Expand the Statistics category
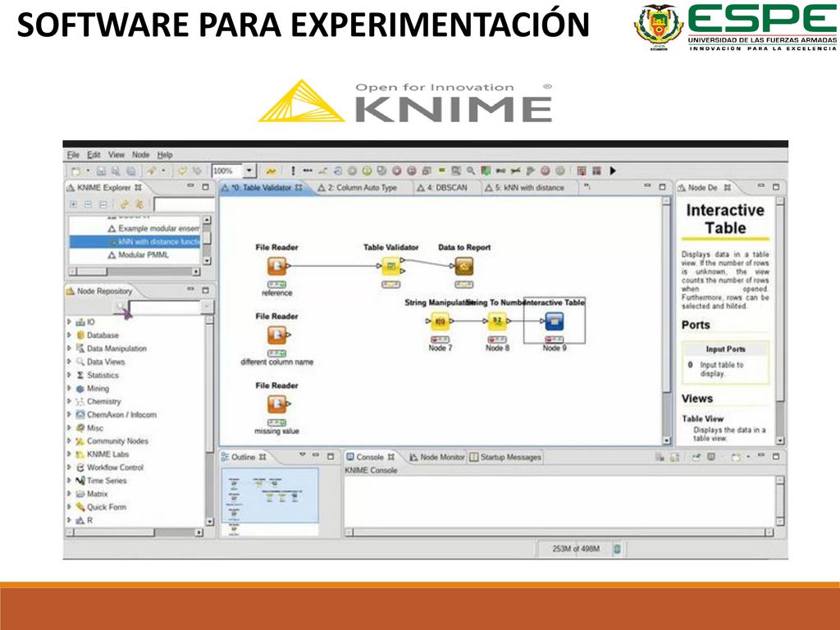The height and width of the screenshot is (630, 840). tap(69, 375)
